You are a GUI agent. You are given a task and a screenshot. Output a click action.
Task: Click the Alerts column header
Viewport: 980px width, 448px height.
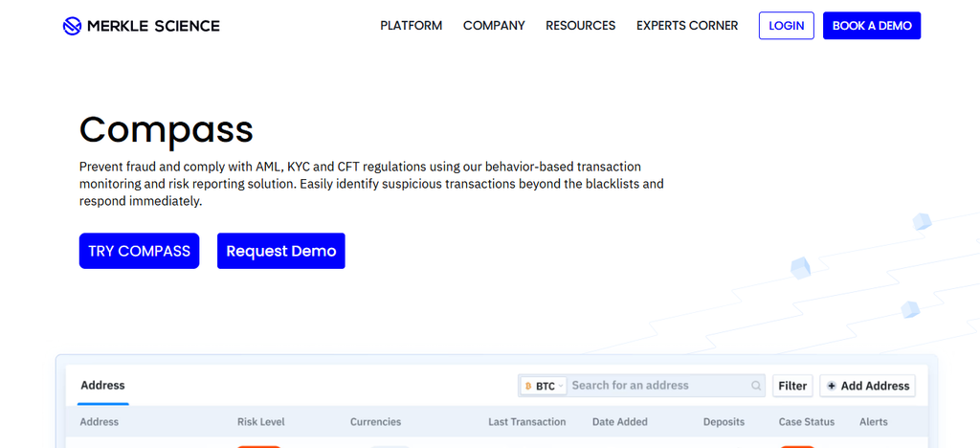[x=873, y=422]
